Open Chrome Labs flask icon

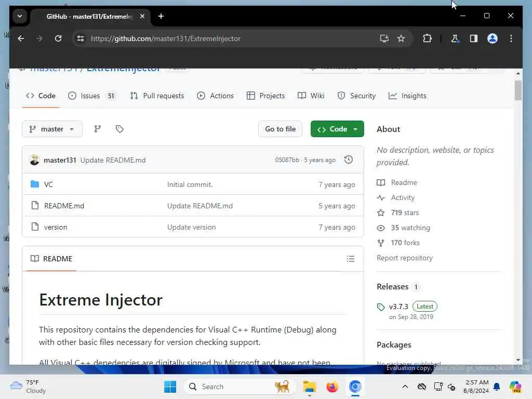(x=455, y=38)
